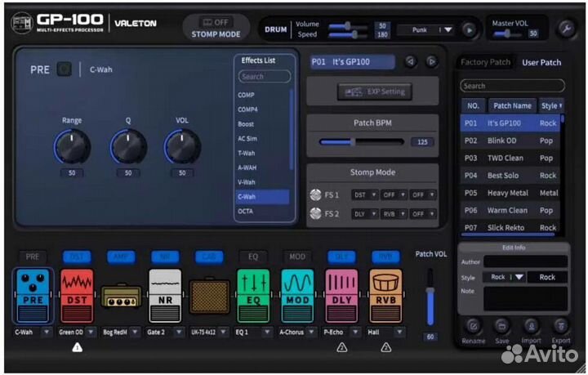Click the Effects List search field
588x375 pixels.
[265, 77]
